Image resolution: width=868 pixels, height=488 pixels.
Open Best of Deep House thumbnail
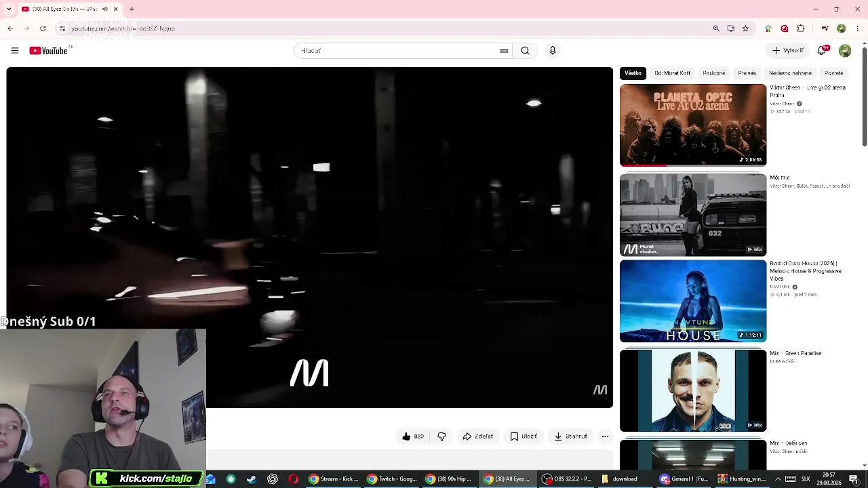pos(693,302)
